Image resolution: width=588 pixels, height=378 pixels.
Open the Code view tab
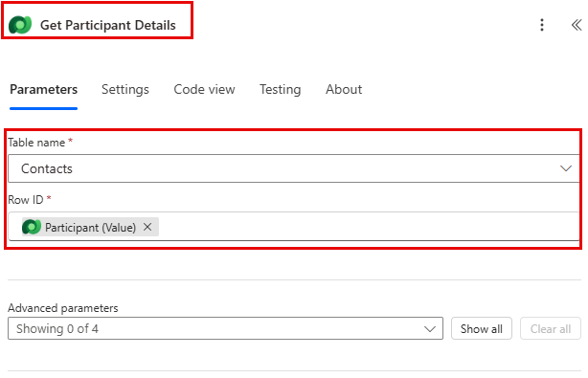(204, 90)
